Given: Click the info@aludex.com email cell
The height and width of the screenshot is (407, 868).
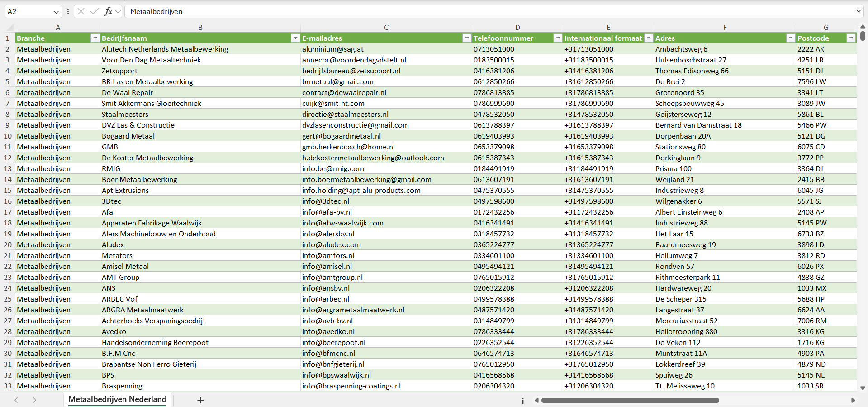Looking at the screenshot, I should tap(332, 244).
